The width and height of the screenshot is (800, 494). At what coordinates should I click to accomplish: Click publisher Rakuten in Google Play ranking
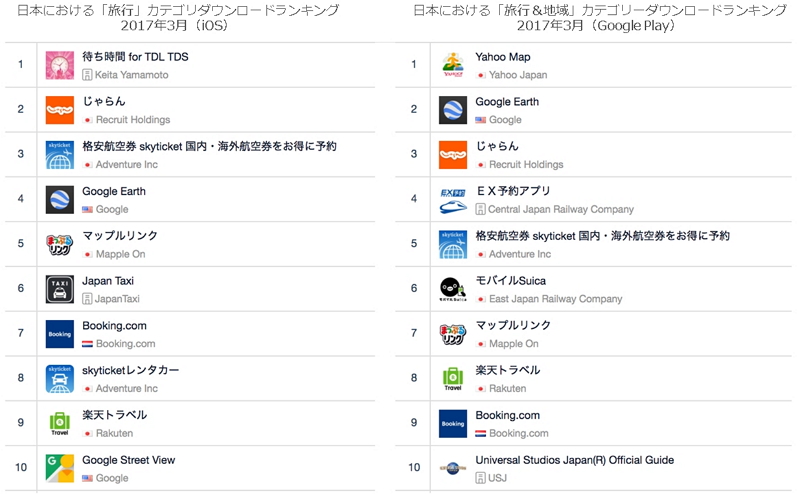[x=508, y=388]
